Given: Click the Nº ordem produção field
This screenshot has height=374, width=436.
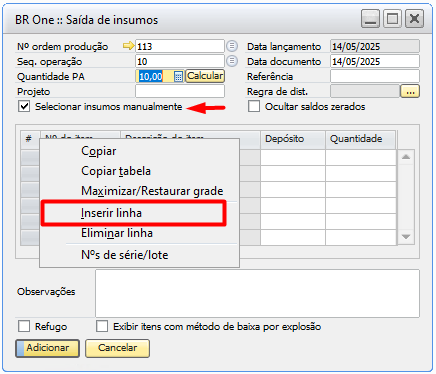Looking at the screenshot, I should [180, 46].
